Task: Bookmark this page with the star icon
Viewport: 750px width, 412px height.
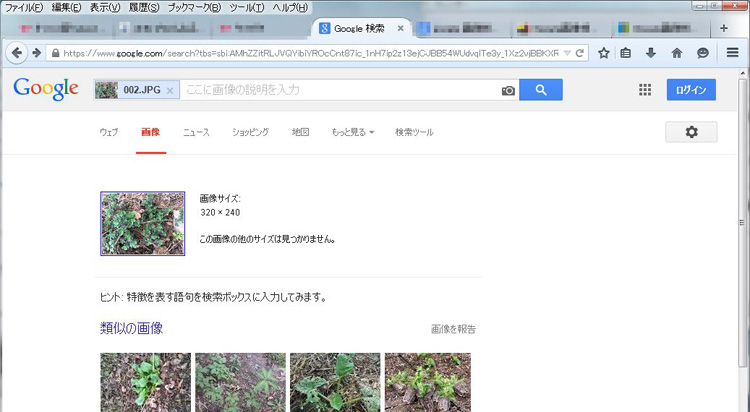Action: click(604, 53)
